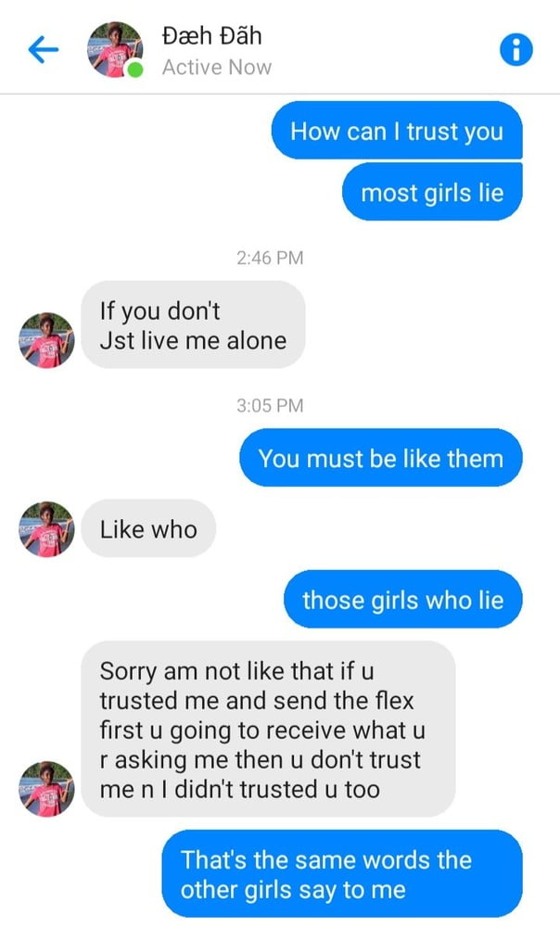Tap avatar beside the long 'Sorry' message
The height and width of the screenshot is (927, 560).
46,789
